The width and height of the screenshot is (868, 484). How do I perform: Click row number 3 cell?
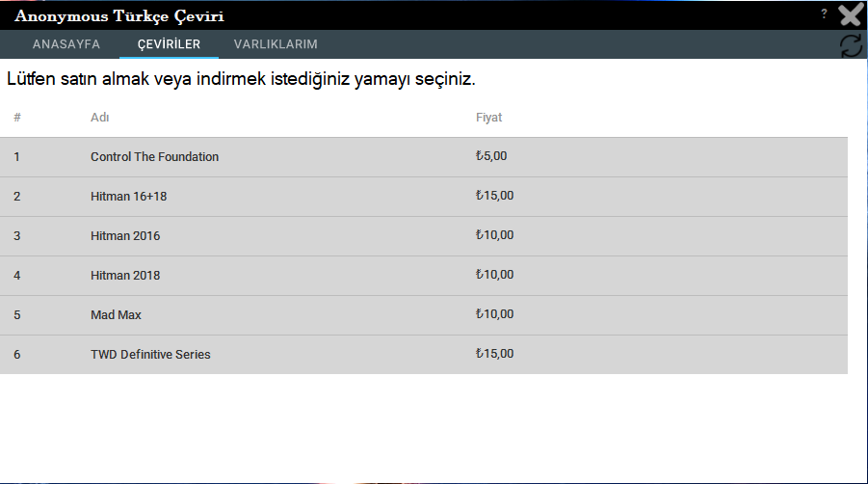pyautogui.click(x=16, y=236)
